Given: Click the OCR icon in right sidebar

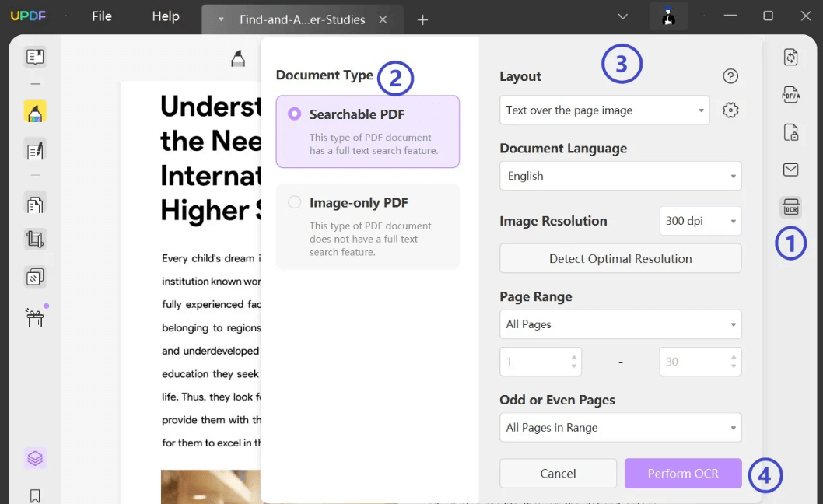Looking at the screenshot, I should (791, 207).
